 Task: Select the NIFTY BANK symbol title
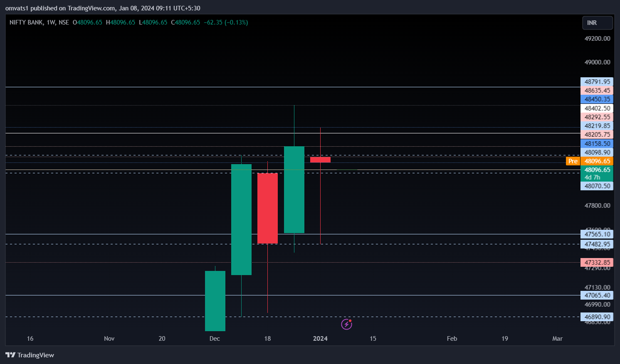(26, 22)
